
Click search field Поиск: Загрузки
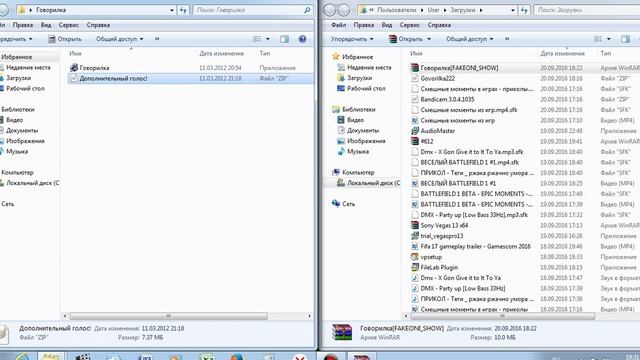[x=587, y=10]
